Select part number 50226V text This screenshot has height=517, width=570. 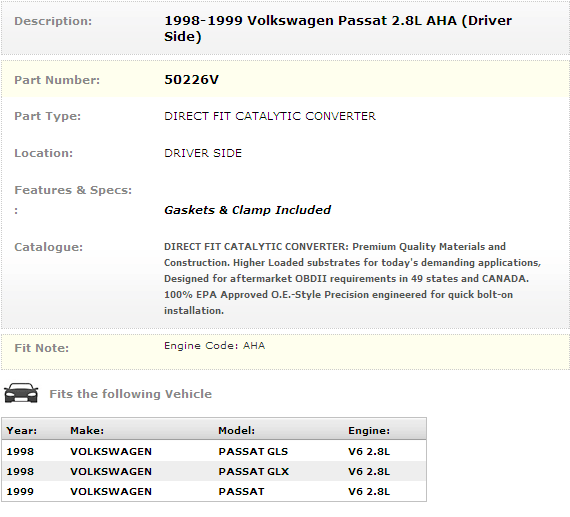[192, 80]
